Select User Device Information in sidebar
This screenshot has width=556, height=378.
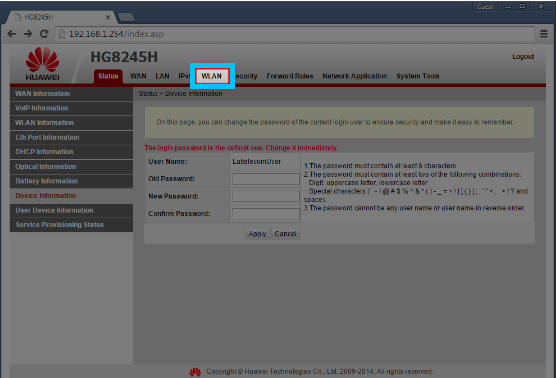pos(71,211)
